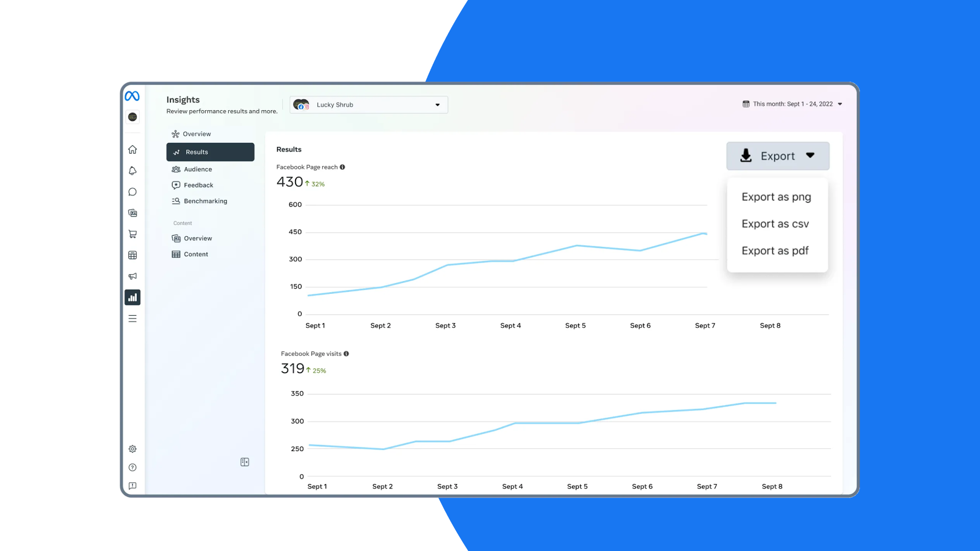Open the Ads megaphone icon
The image size is (980, 551).
tap(132, 276)
